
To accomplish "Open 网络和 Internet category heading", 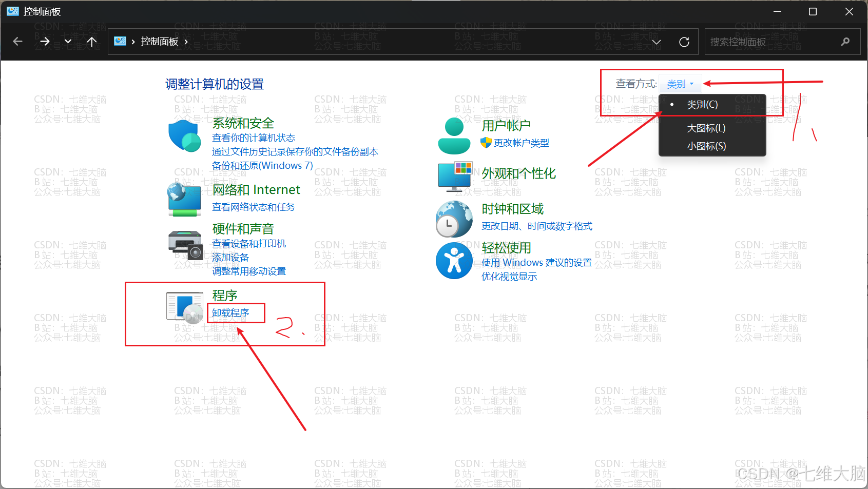I will [256, 190].
